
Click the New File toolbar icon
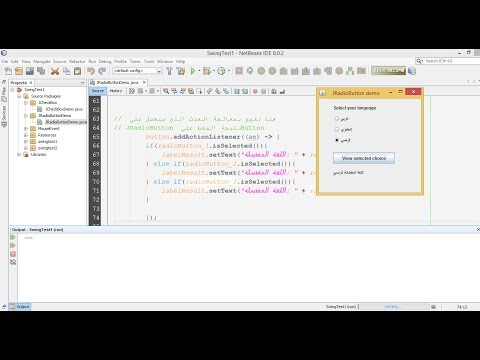[x=8, y=71]
